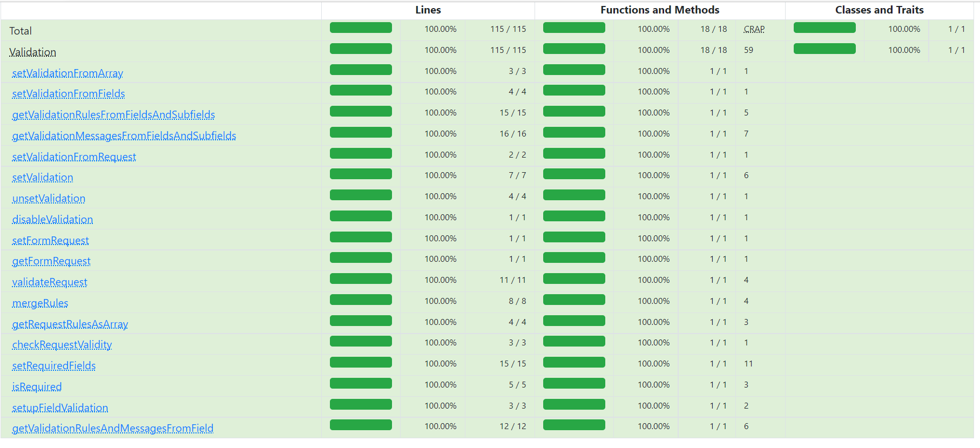This screenshot has width=980, height=448.
Task: Open the checkRequestValidity method link
Action: coord(62,345)
